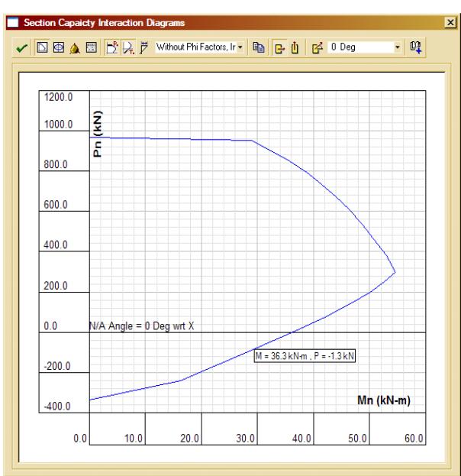Toggle the compression P curve icon
461x476 pixels.
[x=112, y=47]
